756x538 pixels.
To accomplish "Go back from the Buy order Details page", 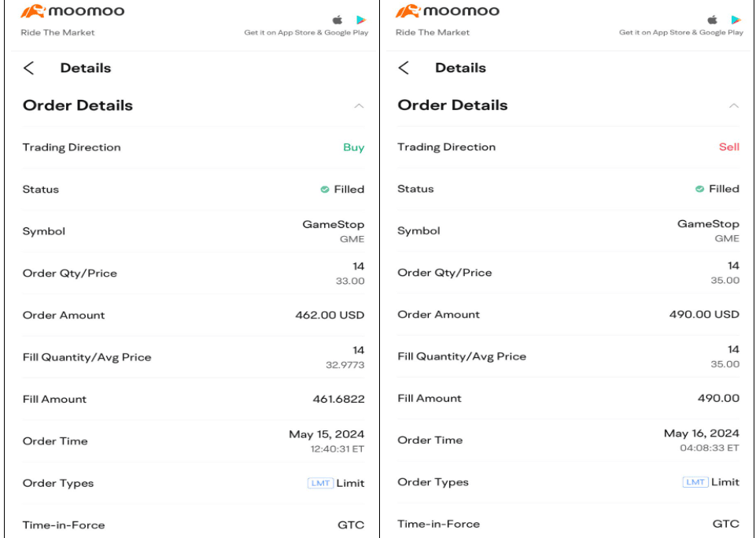I will 29,68.
